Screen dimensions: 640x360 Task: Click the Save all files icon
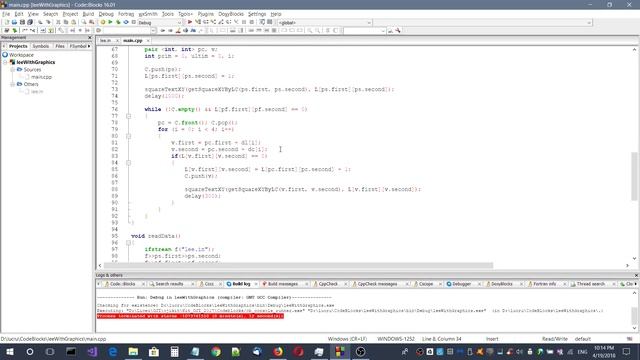pyautogui.click(x=30, y=22)
